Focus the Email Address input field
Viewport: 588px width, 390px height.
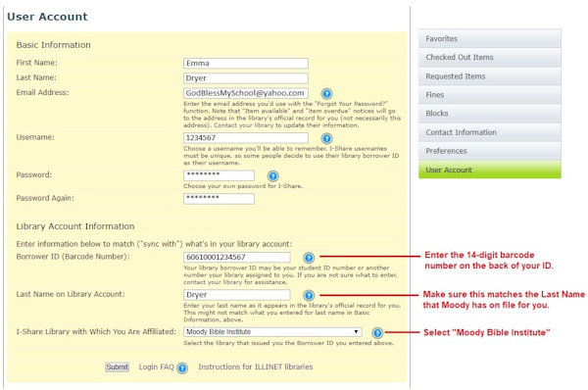pos(246,93)
